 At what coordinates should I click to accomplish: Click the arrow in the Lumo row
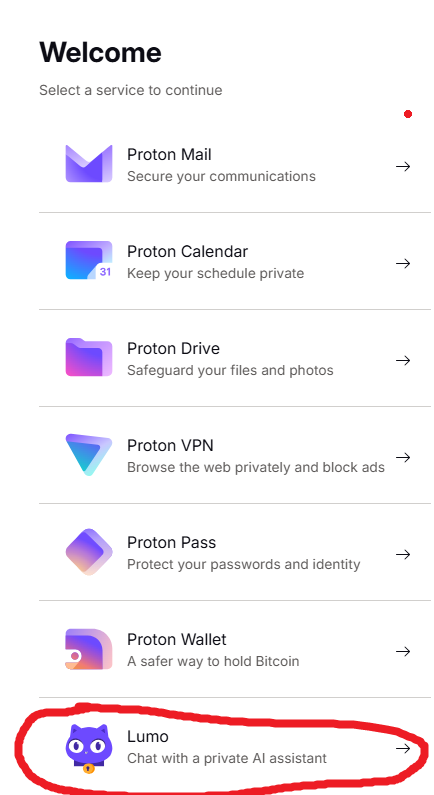point(403,748)
